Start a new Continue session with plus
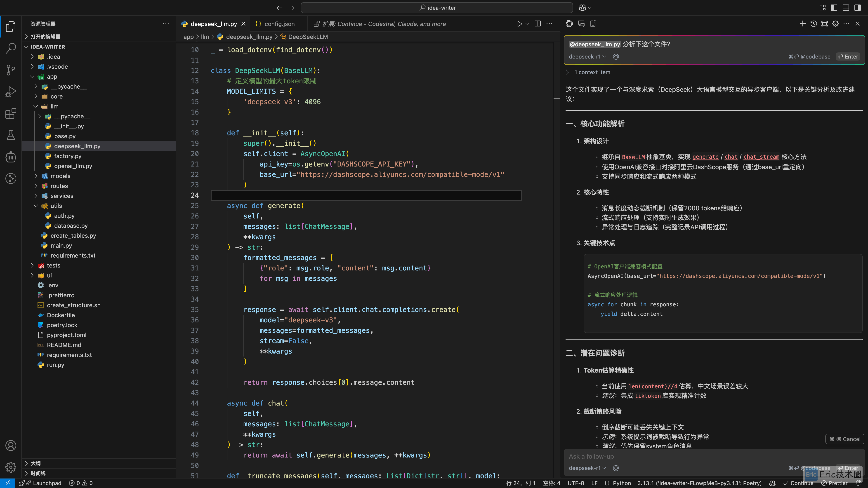Viewport: 868px width, 488px height. coord(802,24)
